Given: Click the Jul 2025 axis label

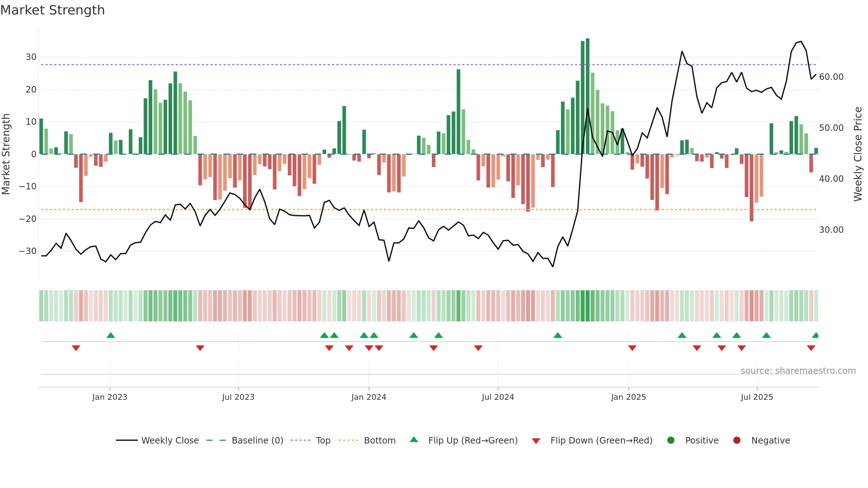Looking at the screenshot, I should [x=757, y=397].
